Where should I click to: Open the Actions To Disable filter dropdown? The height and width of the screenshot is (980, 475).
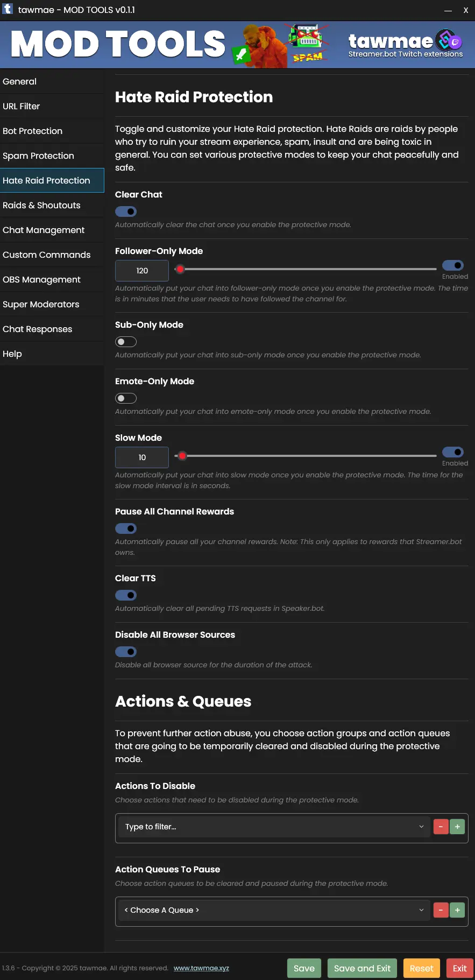click(274, 827)
